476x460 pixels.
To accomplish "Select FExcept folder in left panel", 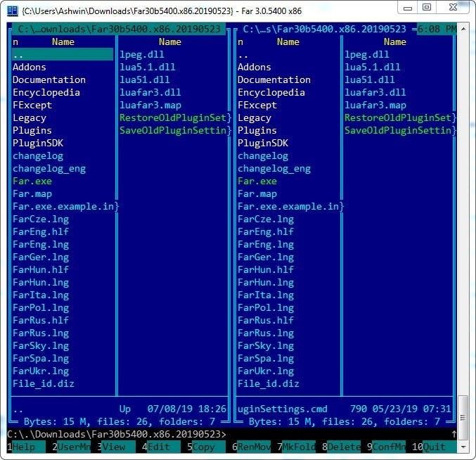I will [32, 106].
